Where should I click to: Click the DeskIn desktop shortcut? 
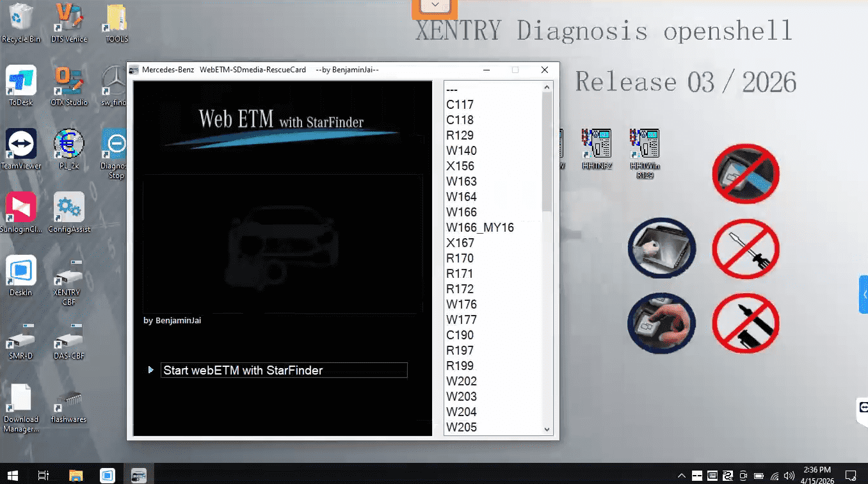click(21, 276)
